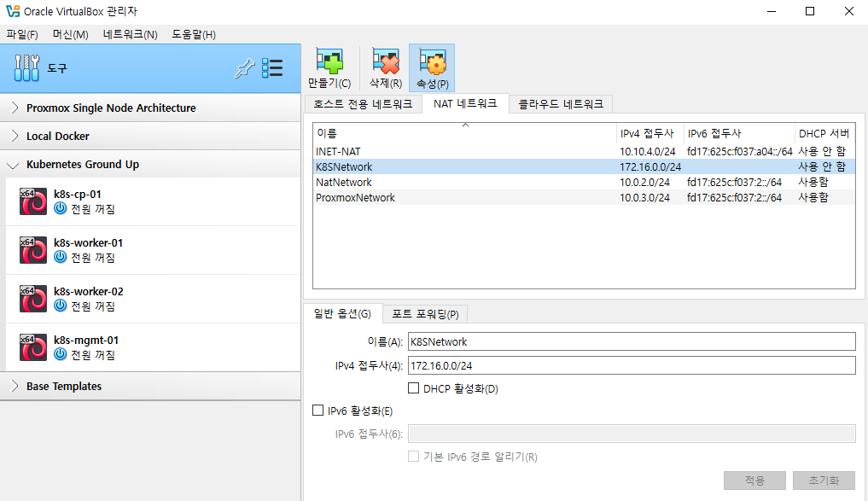
Task: Open the 포트 포워딩(P) tab
Action: click(425, 314)
